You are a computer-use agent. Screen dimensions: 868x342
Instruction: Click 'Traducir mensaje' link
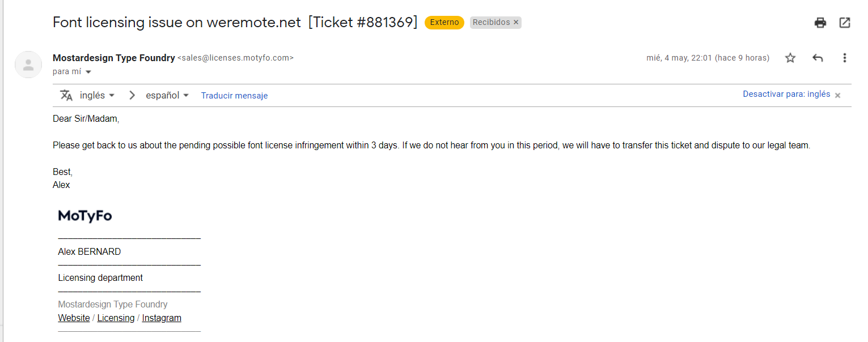[234, 96]
